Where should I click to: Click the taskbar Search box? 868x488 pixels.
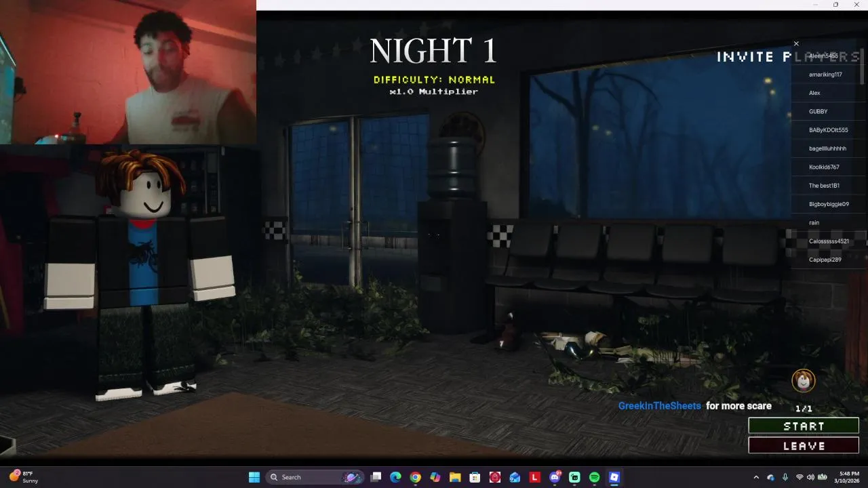315,477
